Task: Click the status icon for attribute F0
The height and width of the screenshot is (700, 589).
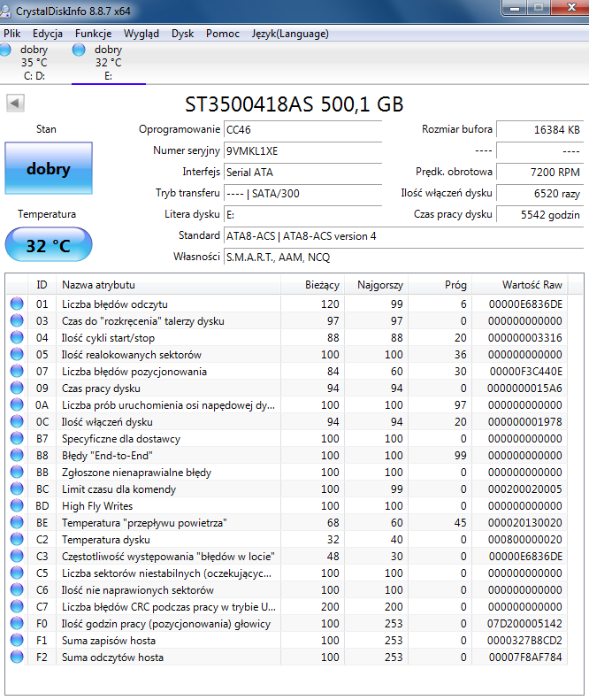Action: pyautogui.click(x=17, y=623)
